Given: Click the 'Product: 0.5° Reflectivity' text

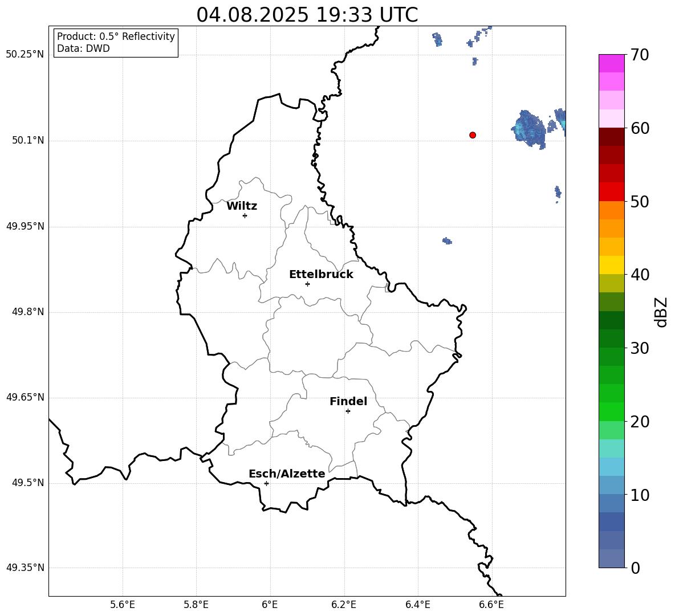Looking at the screenshot, I should 116,36.
